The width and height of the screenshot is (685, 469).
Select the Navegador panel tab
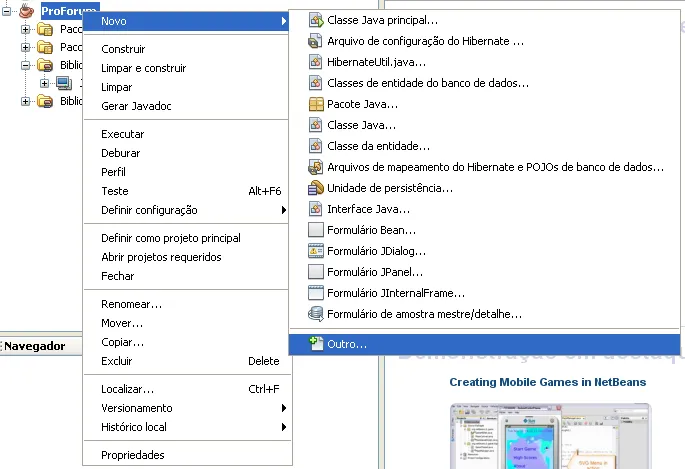point(35,346)
